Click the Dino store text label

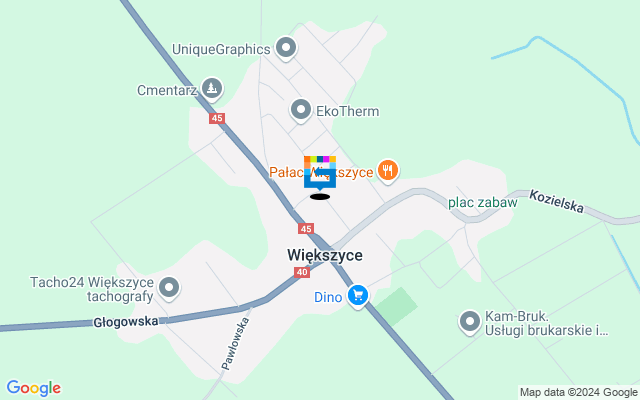point(328,297)
